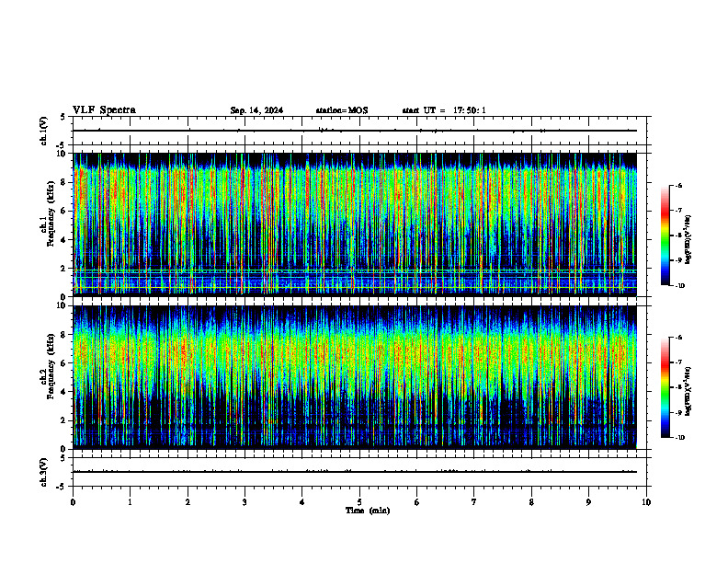This screenshot has width=728, height=563.
Task: Click the date "Sep. 14, 2024"
Action: click(256, 110)
